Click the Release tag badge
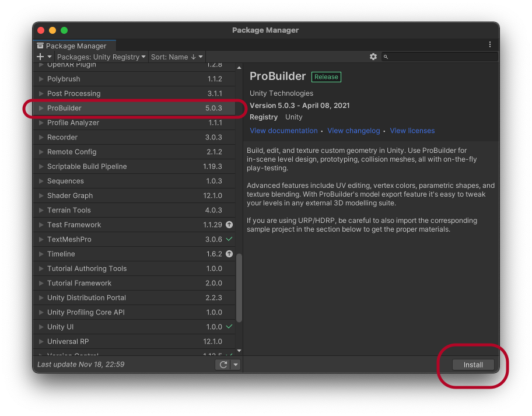 (326, 77)
